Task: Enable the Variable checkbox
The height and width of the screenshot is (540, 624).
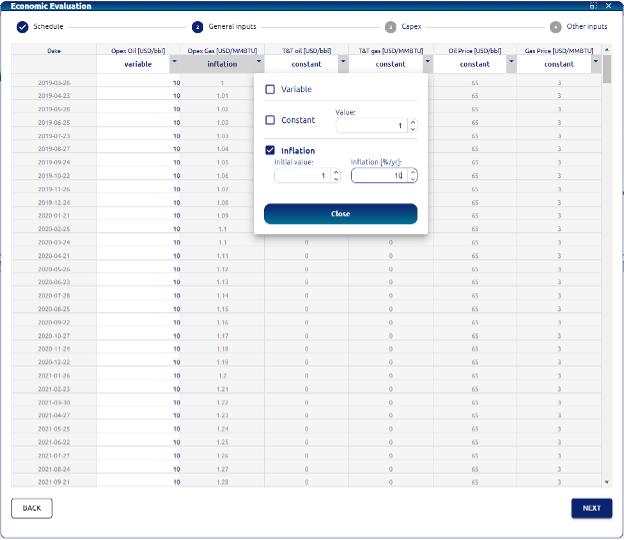Action: 270,90
